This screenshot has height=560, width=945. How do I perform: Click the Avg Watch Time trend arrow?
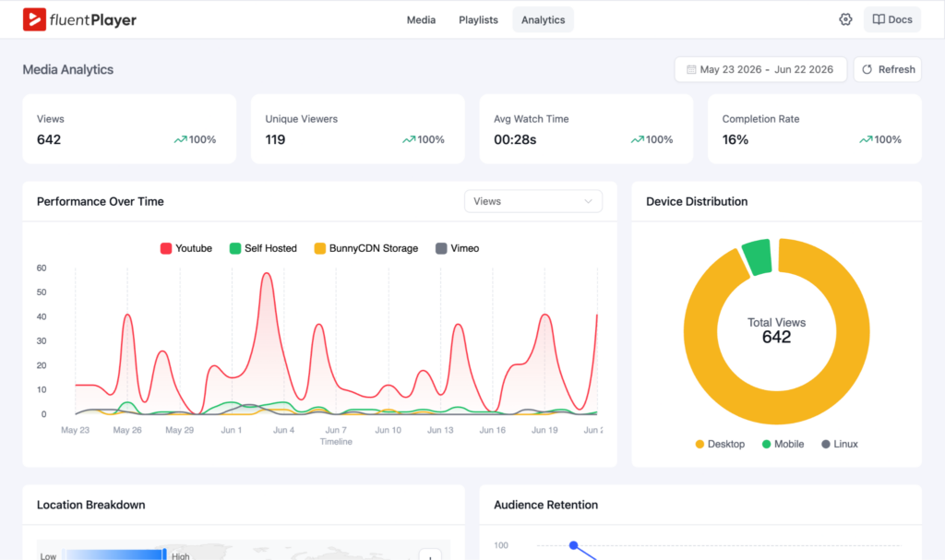point(637,139)
